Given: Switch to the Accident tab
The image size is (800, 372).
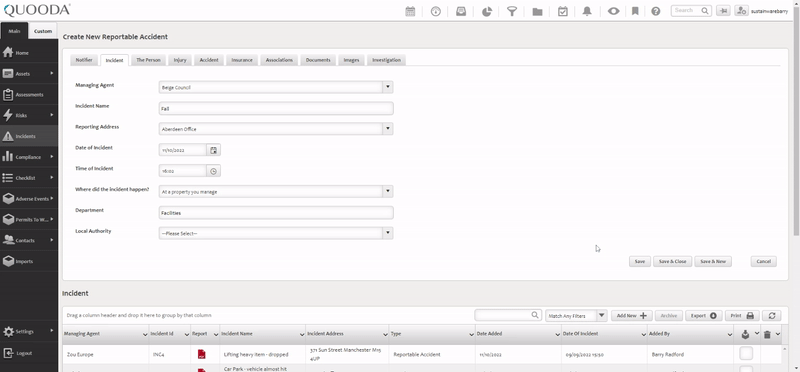Looking at the screenshot, I should 209,60.
